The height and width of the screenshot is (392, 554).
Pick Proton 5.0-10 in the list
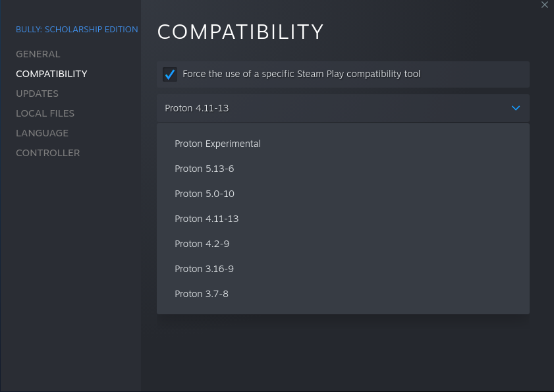point(204,194)
